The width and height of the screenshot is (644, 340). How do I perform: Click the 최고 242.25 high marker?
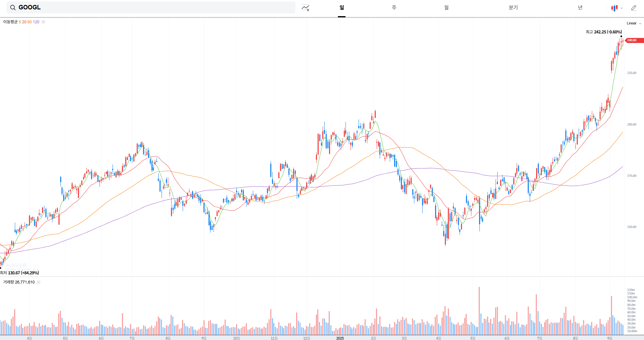[603, 32]
